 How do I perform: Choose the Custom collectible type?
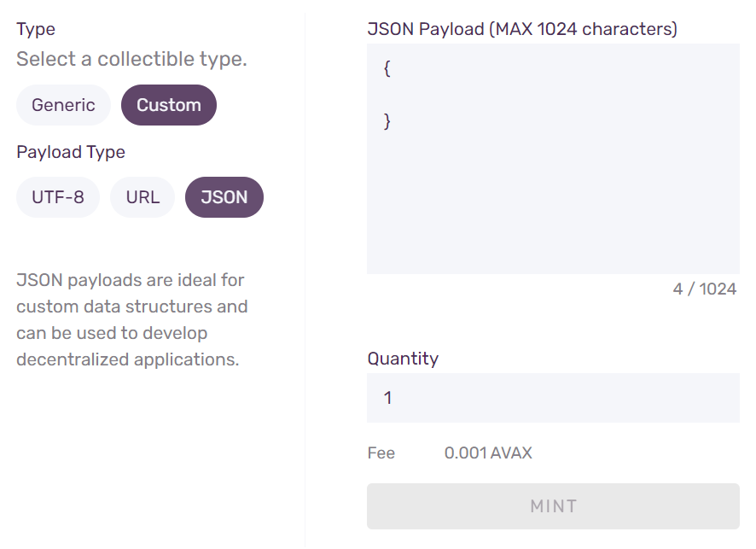tap(169, 105)
